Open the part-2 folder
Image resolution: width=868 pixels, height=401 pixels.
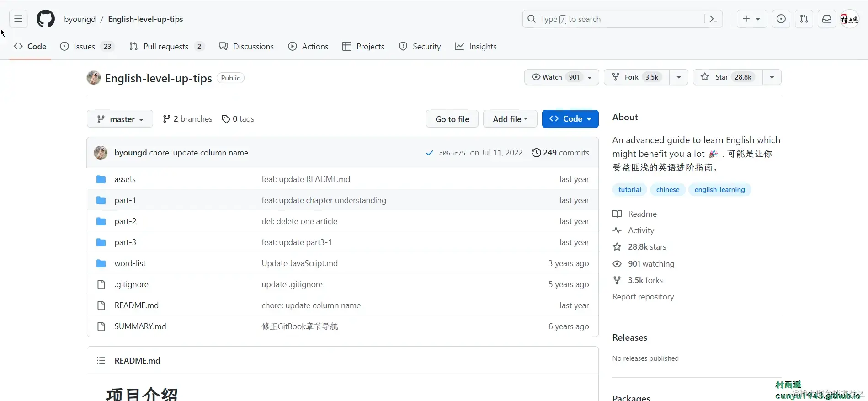click(125, 221)
